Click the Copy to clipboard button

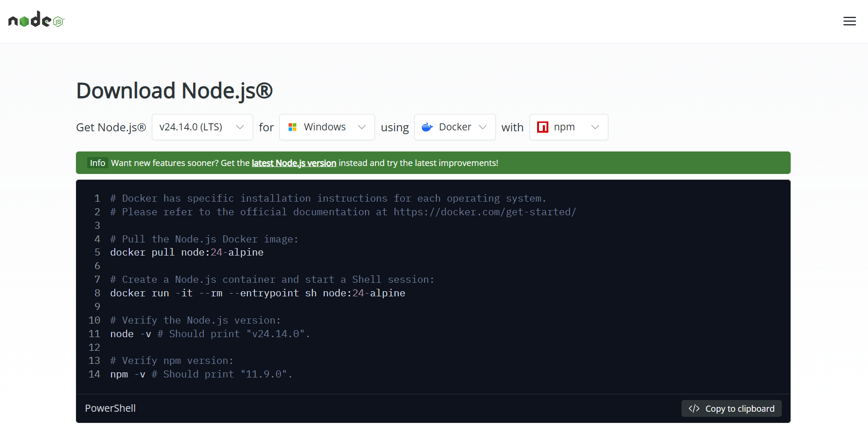tap(731, 408)
